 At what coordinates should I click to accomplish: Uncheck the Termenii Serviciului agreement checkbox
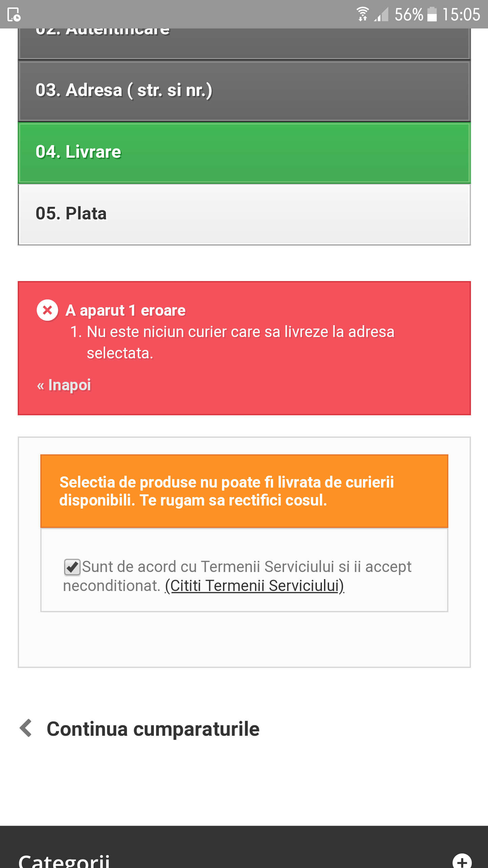pyautogui.click(x=72, y=567)
